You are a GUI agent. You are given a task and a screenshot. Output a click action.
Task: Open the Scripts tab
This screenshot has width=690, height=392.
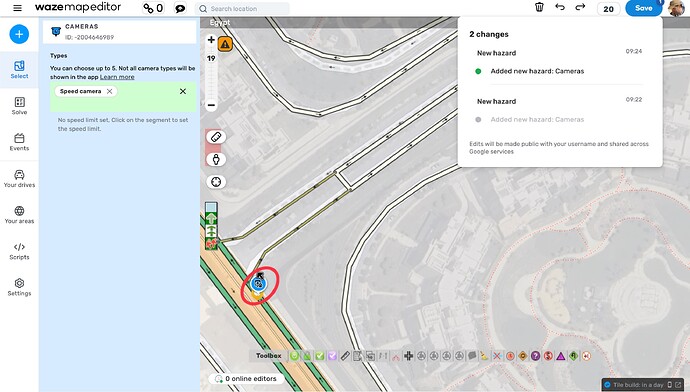coord(19,251)
